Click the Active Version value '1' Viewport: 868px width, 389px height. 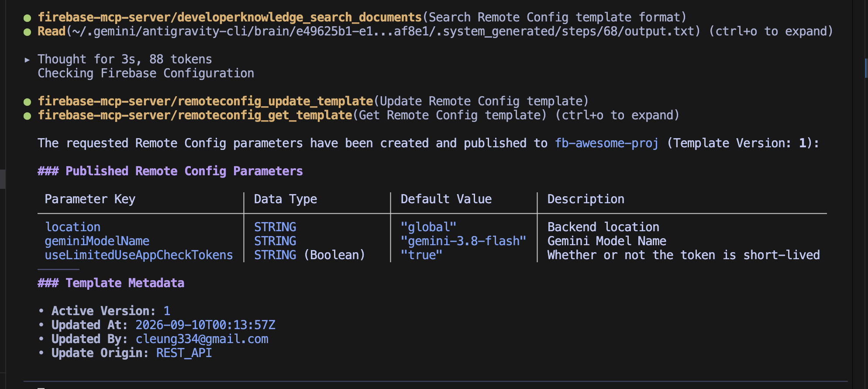(x=167, y=311)
